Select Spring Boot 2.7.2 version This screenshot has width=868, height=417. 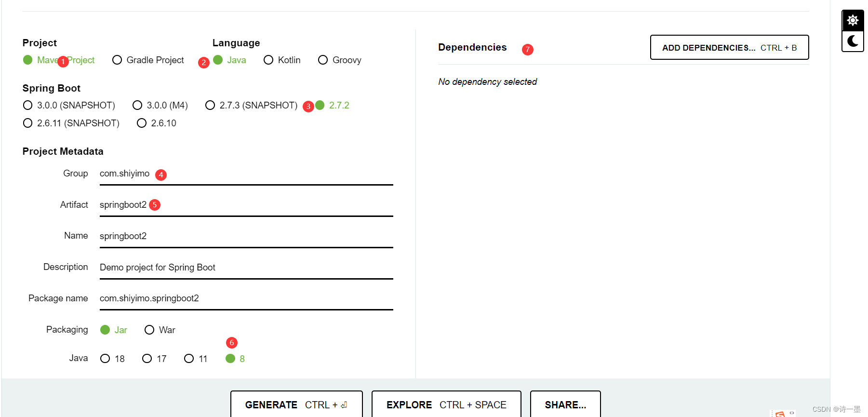(332, 105)
